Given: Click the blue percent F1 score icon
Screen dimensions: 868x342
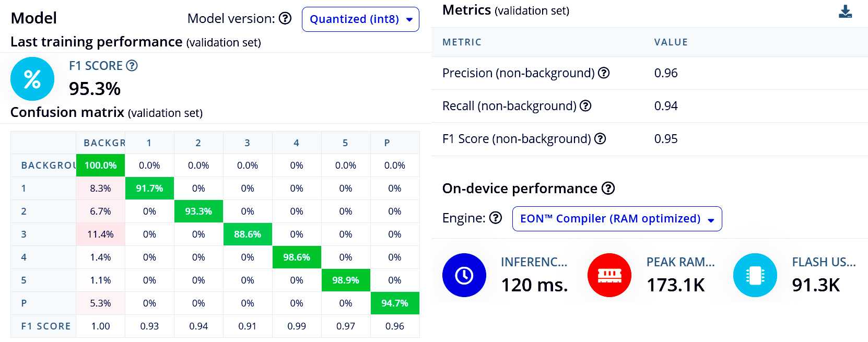Looking at the screenshot, I should point(32,79).
